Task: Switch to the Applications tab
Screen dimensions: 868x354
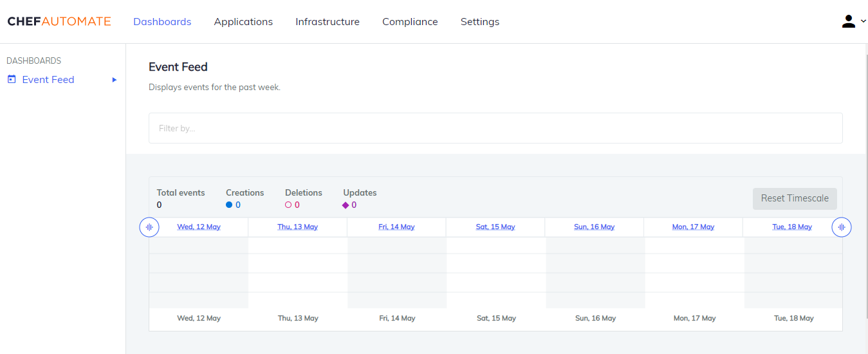Action: click(243, 22)
